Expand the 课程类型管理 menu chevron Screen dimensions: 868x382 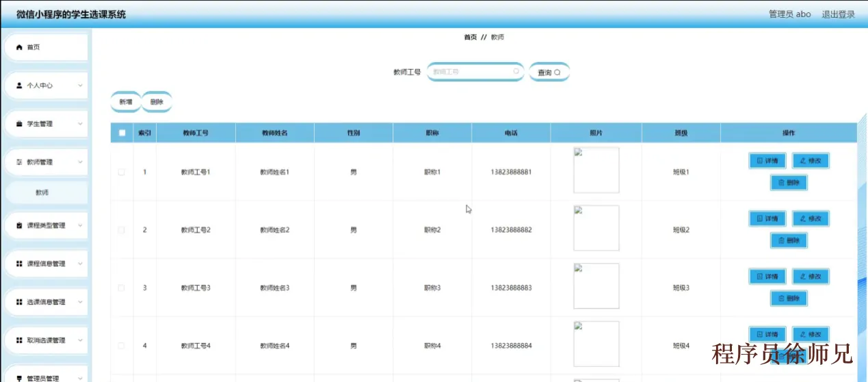click(80, 225)
